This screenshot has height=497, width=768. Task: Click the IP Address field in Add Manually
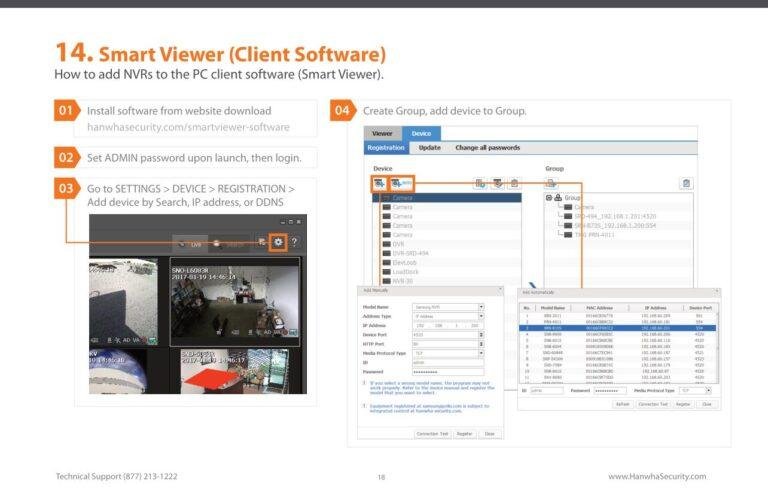449,326
